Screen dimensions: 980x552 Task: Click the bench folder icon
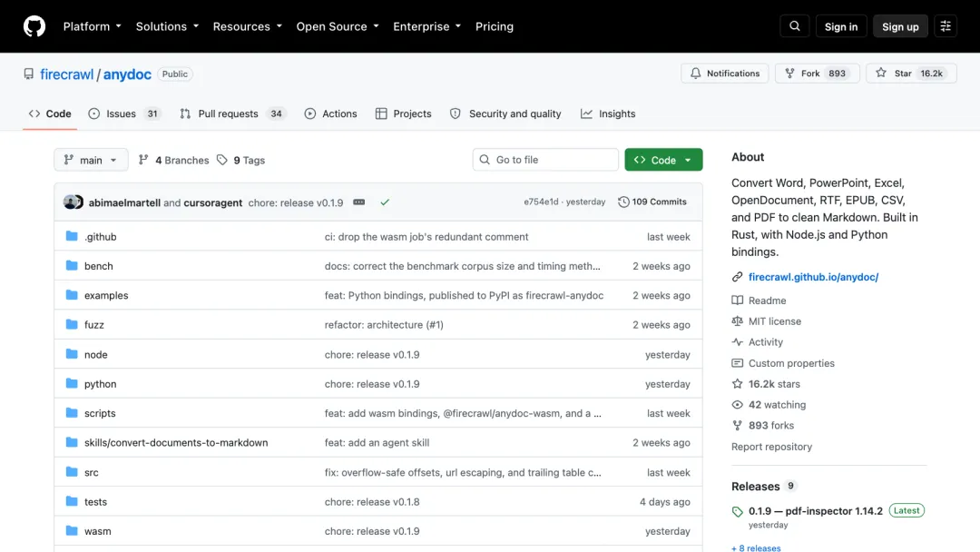click(x=72, y=266)
